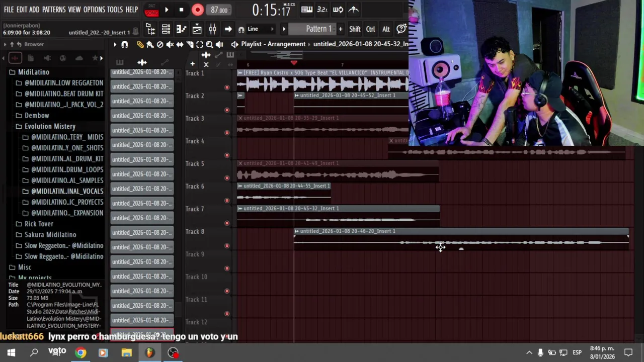Image resolution: width=644 pixels, height=362 pixels.
Task: Click the red record button
Action: coord(198,10)
